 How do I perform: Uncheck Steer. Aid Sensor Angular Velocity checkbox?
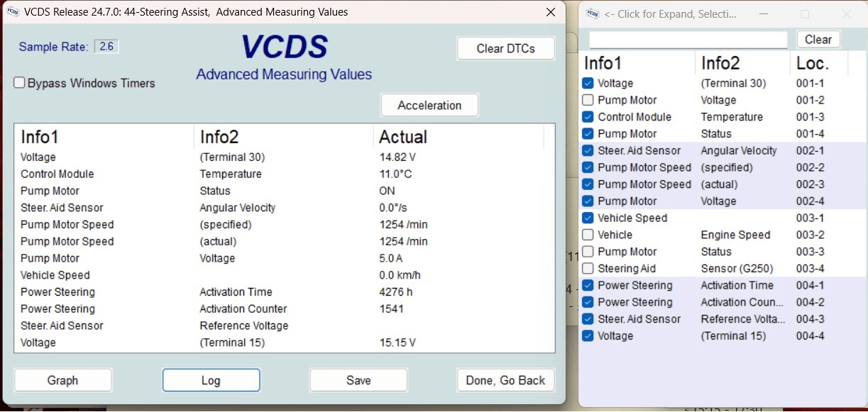(x=588, y=150)
